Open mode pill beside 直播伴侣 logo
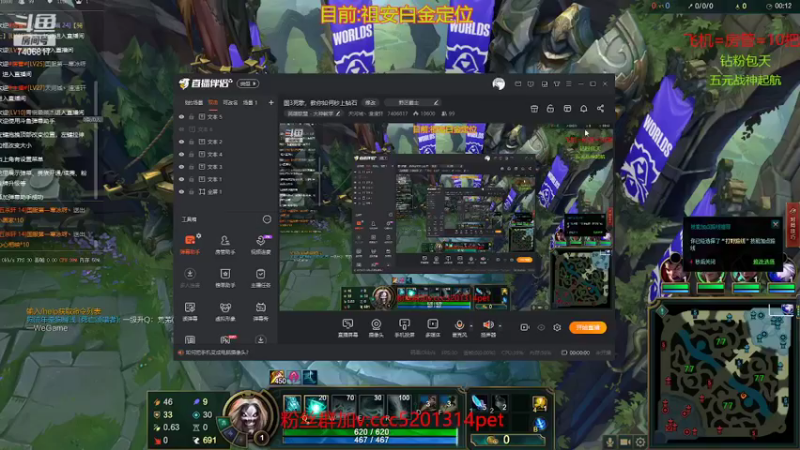 pyautogui.click(x=248, y=83)
